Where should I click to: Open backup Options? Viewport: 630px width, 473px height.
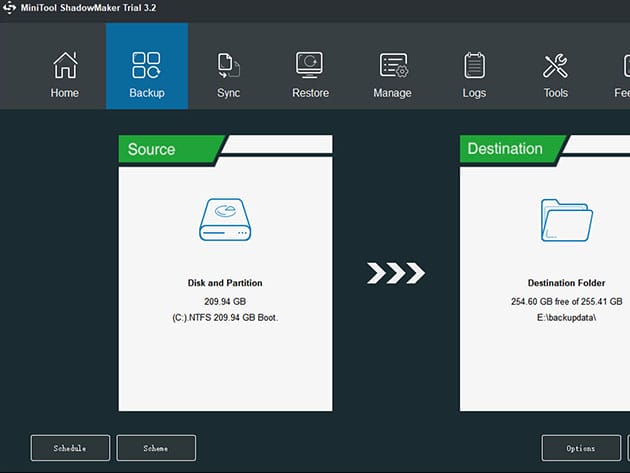click(x=581, y=448)
